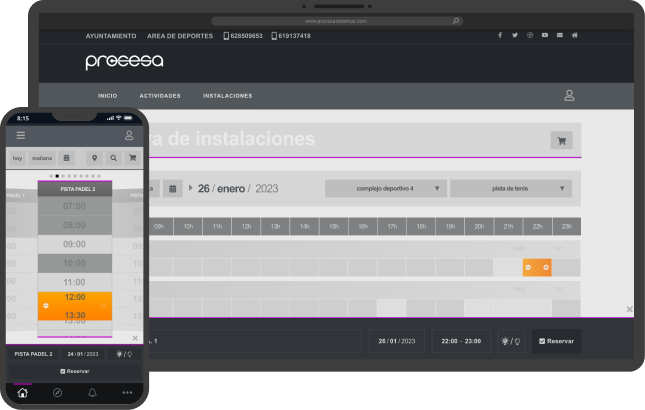Open the shopping cart on desktop page
This screenshot has height=410, width=645.
pyautogui.click(x=561, y=141)
